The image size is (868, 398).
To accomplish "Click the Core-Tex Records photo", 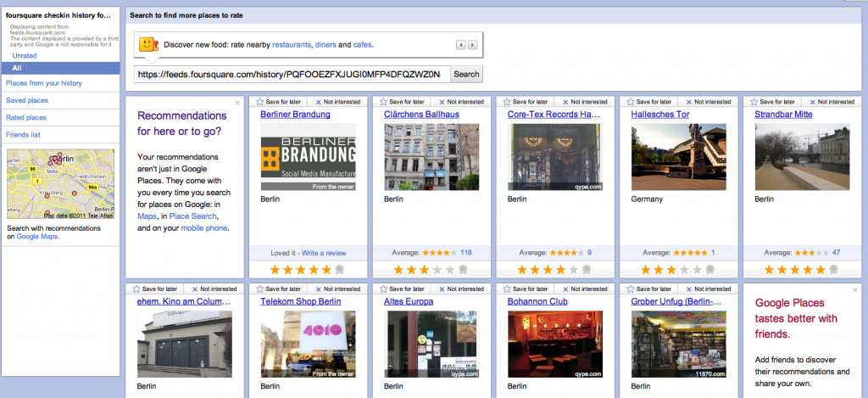I will click(x=555, y=157).
